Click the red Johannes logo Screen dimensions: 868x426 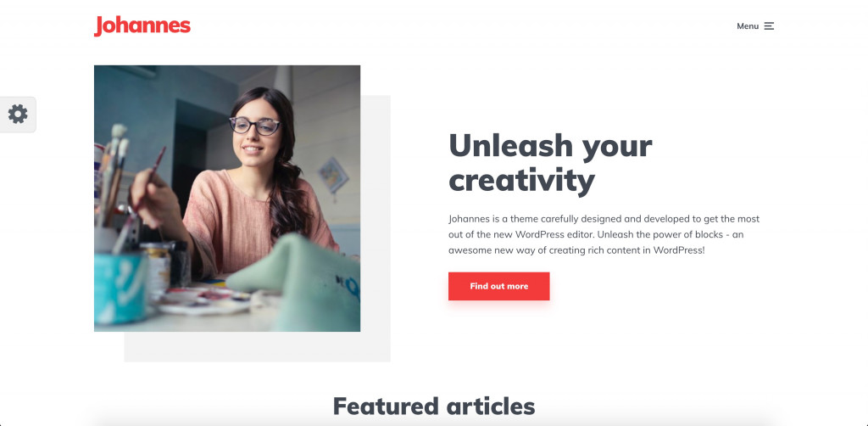(142, 25)
